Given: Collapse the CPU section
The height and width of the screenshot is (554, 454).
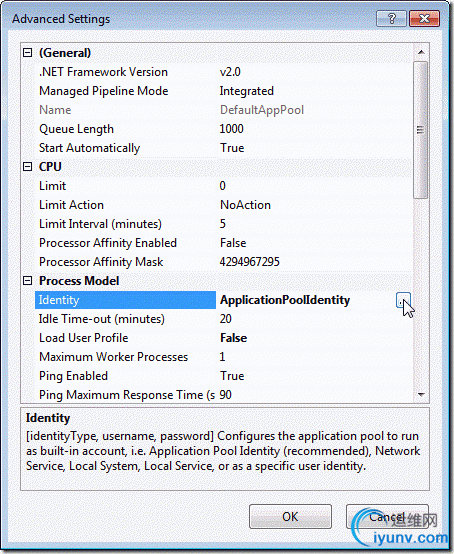Looking at the screenshot, I should point(27,167).
